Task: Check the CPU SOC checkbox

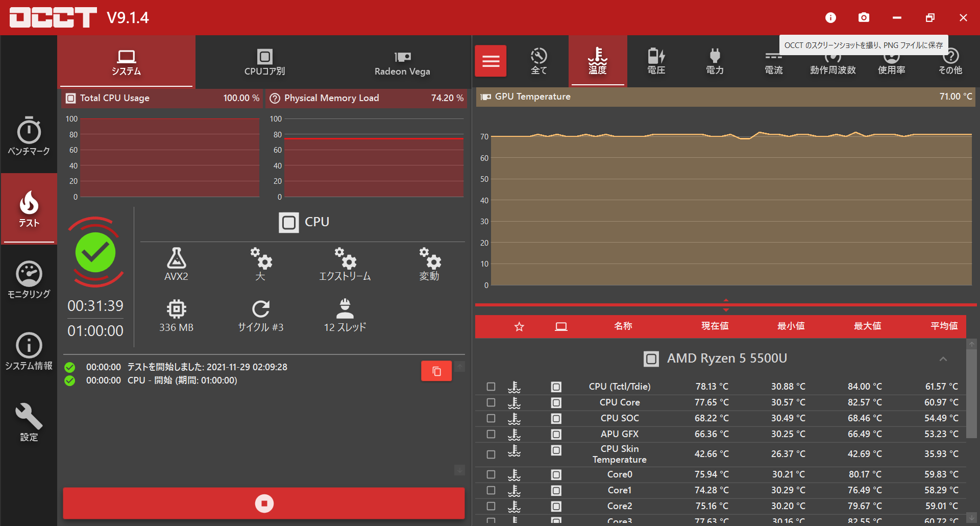Action: click(491, 418)
